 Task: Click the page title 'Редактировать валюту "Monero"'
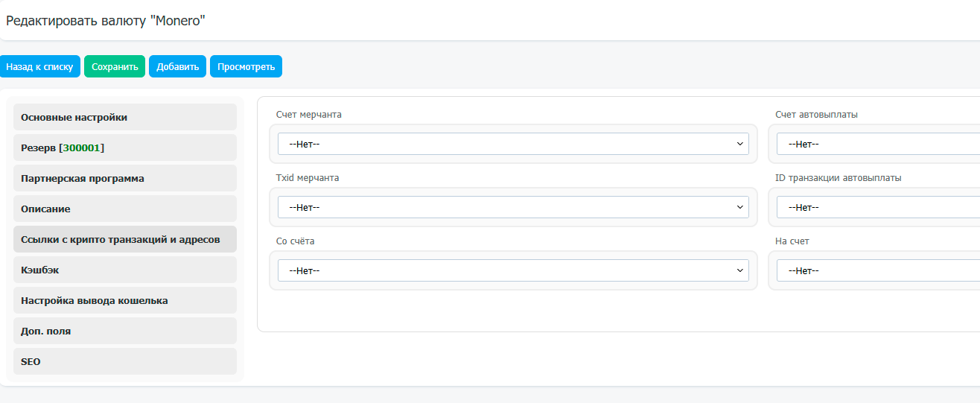coord(106,21)
